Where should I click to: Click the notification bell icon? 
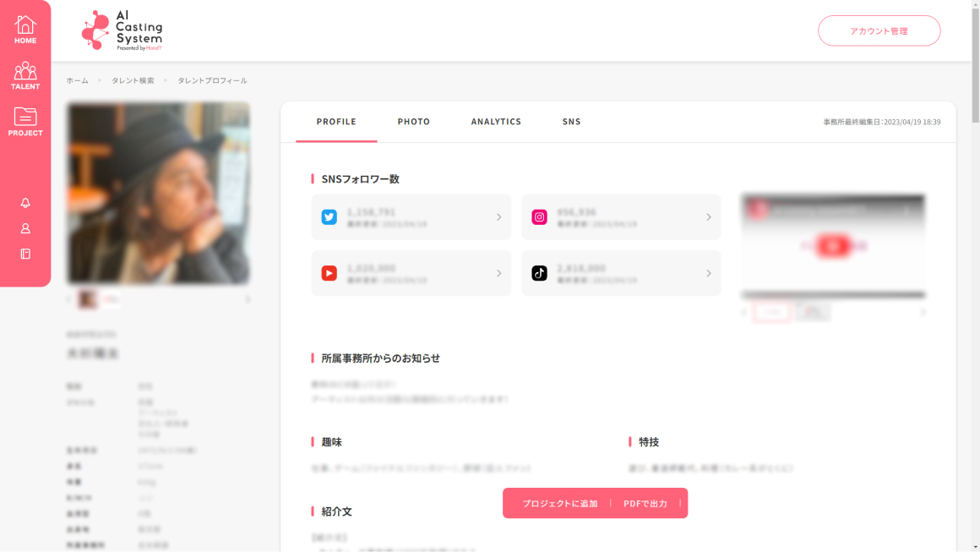click(25, 203)
